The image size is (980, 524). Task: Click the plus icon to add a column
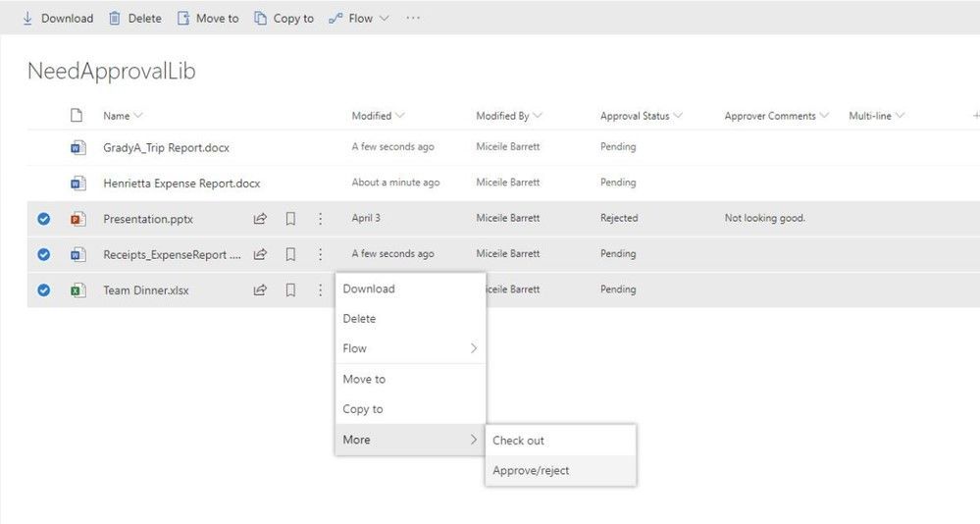click(x=974, y=116)
